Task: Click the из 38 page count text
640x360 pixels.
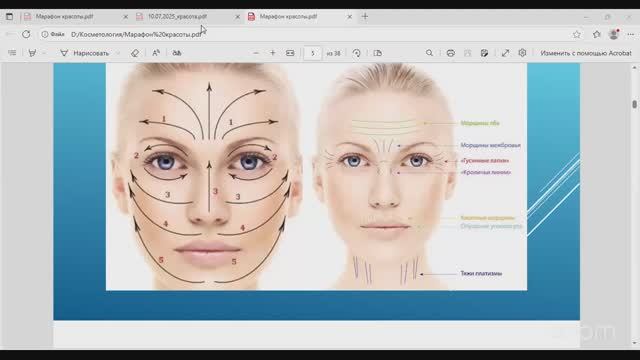Action: pyautogui.click(x=333, y=53)
